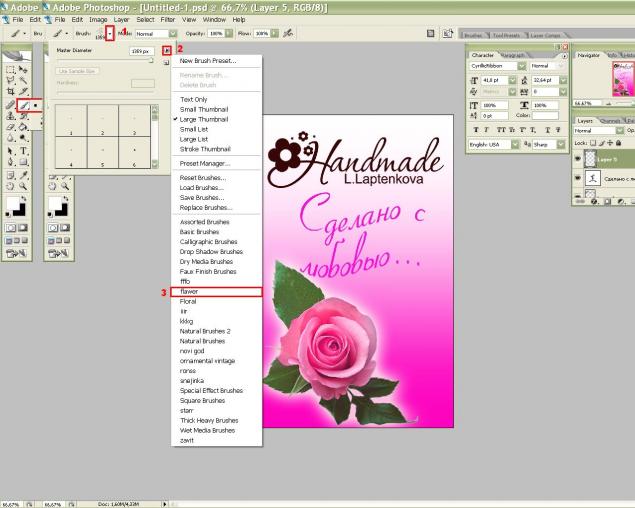
Task: Click the faux bold icon in Character panel
Action: coord(477,129)
